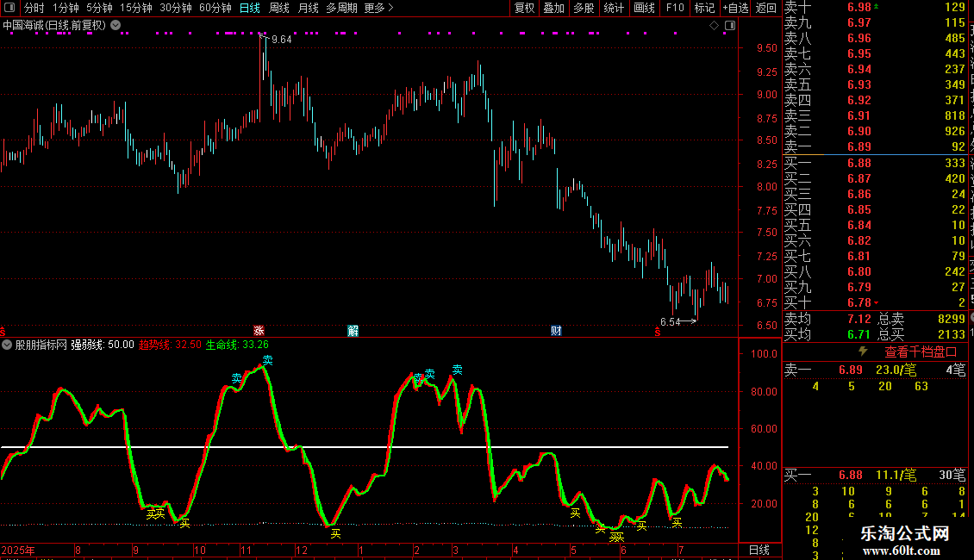Screen dimensions: 974x560
Task: Select the 卖一 6.89 ask row
Action: [875, 146]
